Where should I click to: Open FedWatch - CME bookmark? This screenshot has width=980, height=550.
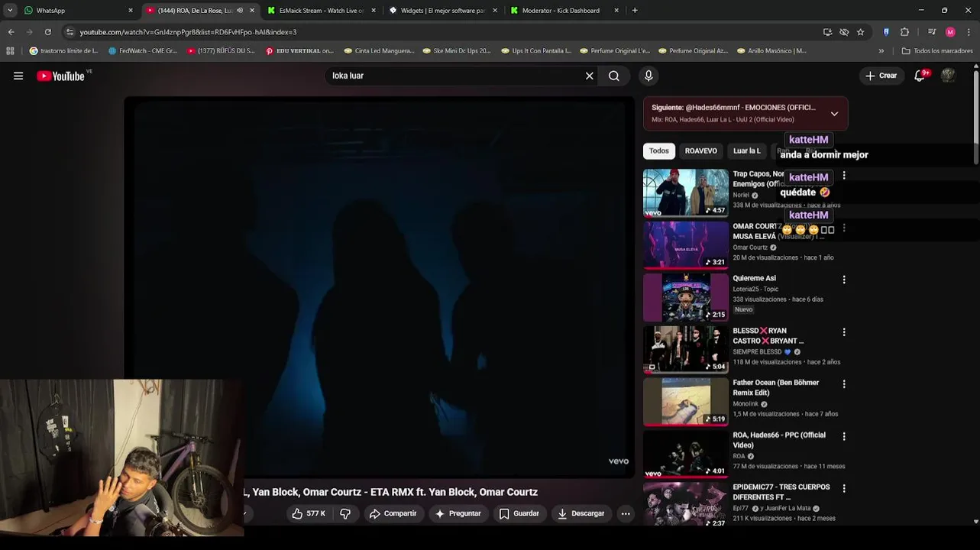[143, 51]
